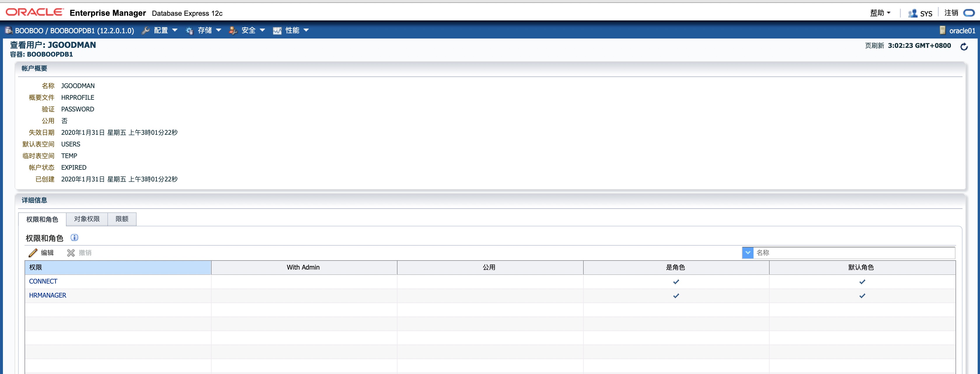Click the security users icon

233,30
